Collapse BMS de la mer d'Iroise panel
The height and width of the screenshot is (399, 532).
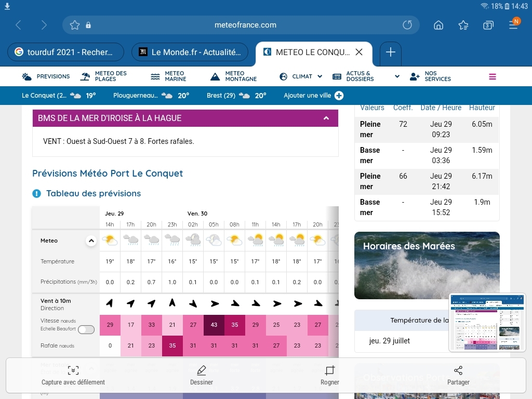point(326,118)
